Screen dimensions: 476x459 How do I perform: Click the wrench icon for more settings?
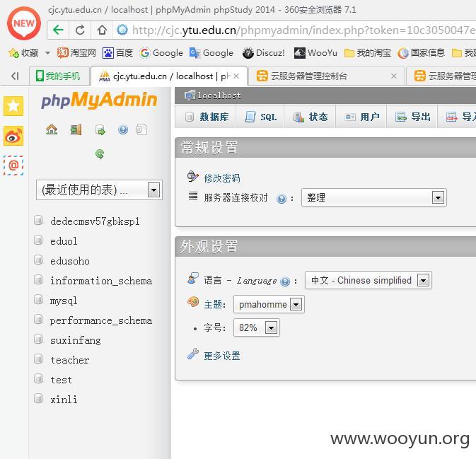193,354
